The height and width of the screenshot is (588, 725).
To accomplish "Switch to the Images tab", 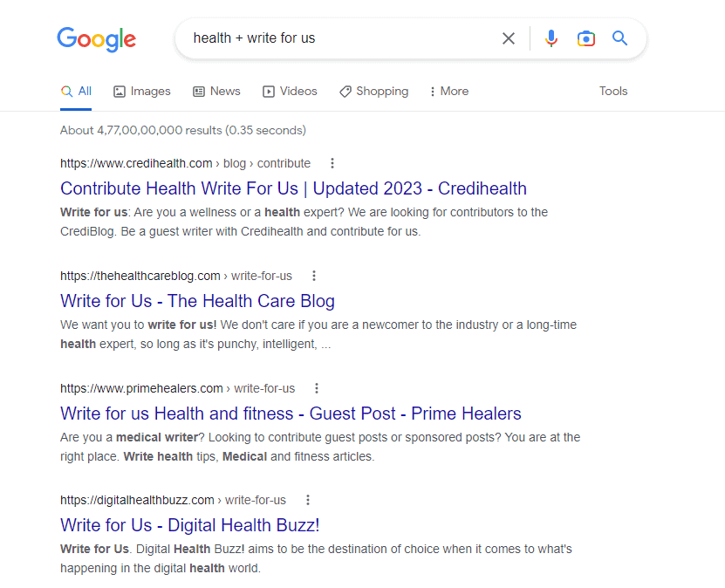I will 142,92.
